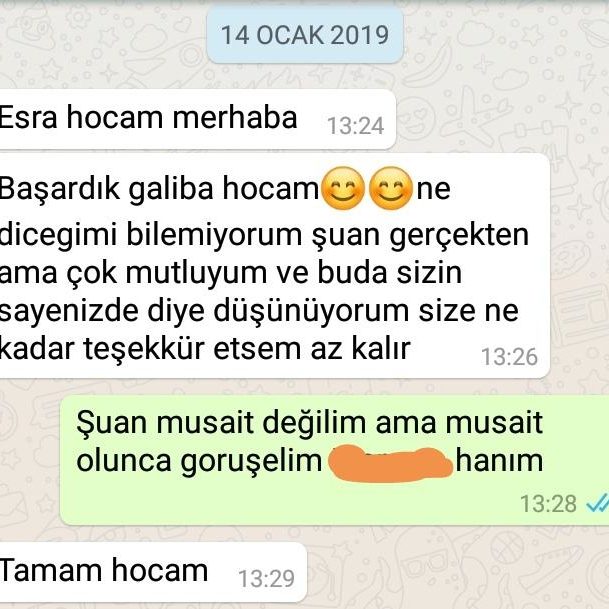The width and height of the screenshot is (609, 609).
Task: Click the second smiling emoji before 'ne'
Action: coord(391,188)
